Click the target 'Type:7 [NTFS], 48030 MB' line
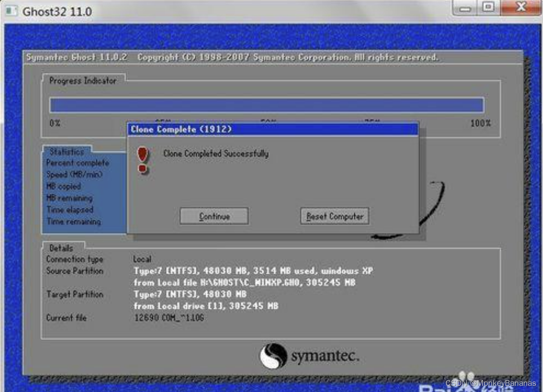The image size is (543, 392). [x=190, y=294]
